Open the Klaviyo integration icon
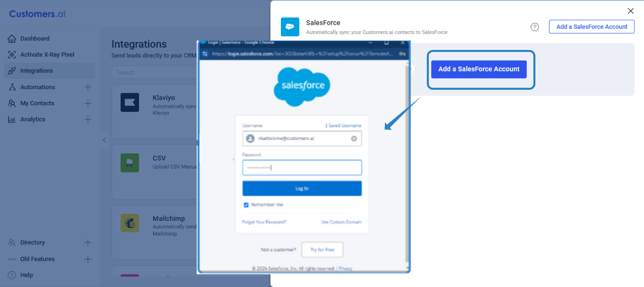 [x=130, y=102]
